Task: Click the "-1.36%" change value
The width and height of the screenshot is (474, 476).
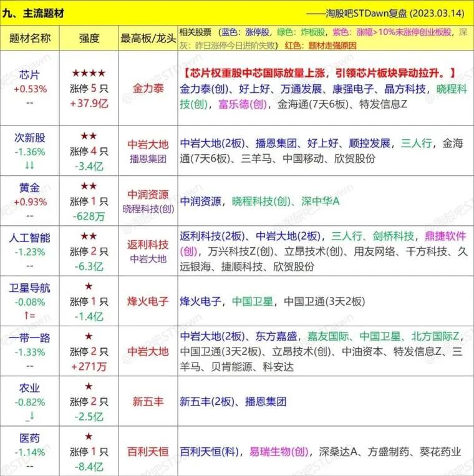Action: [x=30, y=152]
